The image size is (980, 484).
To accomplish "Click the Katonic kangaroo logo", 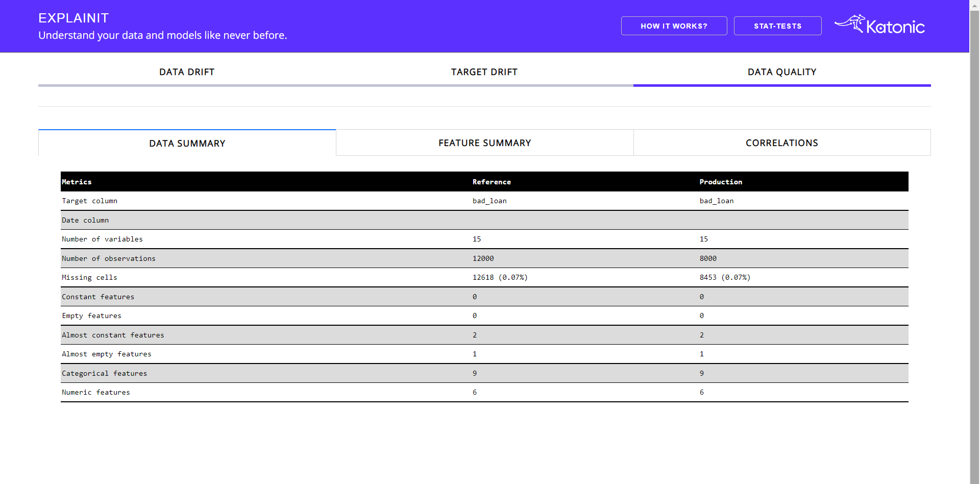I will 879,25.
